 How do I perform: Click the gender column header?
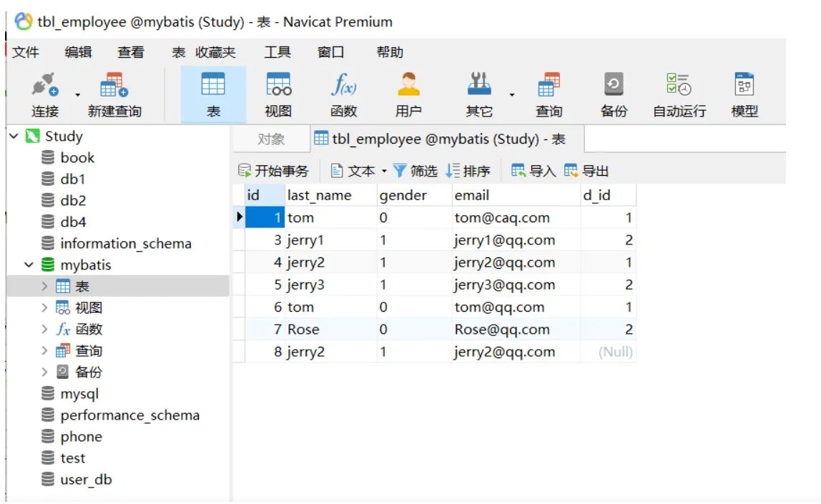(414, 195)
